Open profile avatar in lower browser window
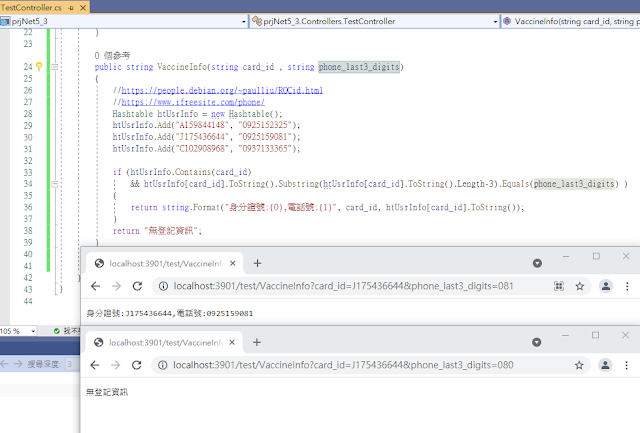The image size is (640, 433). click(x=605, y=365)
